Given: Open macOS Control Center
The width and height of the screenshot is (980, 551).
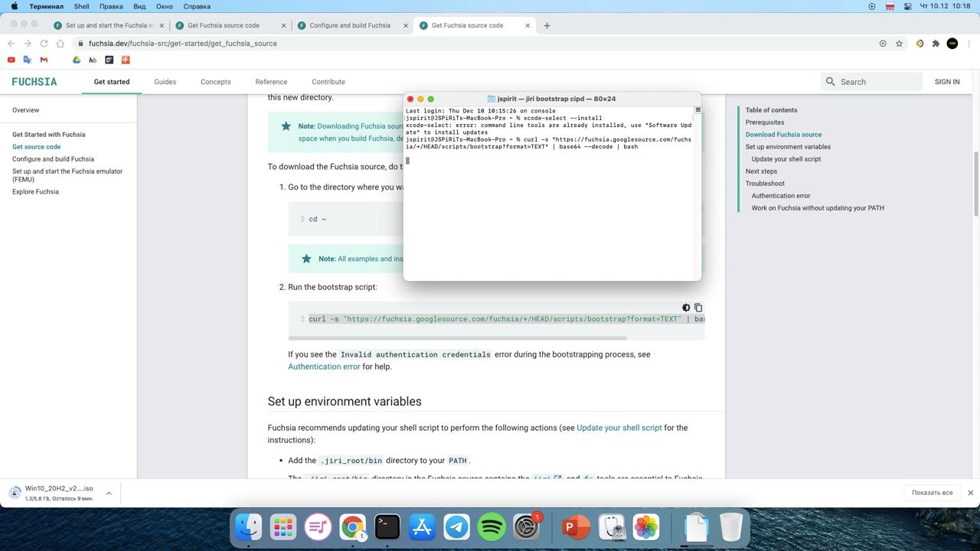Looking at the screenshot, I should tap(908, 6).
